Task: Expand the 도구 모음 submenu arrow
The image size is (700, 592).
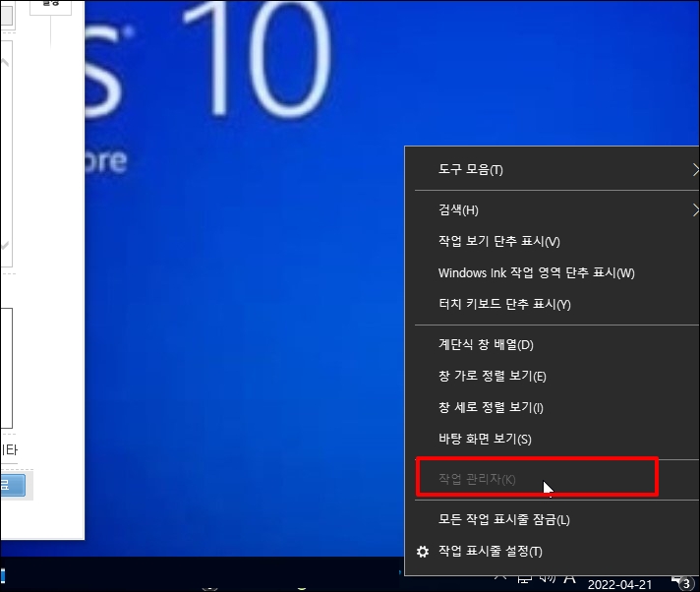Action: pyautogui.click(x=695, y=170)
